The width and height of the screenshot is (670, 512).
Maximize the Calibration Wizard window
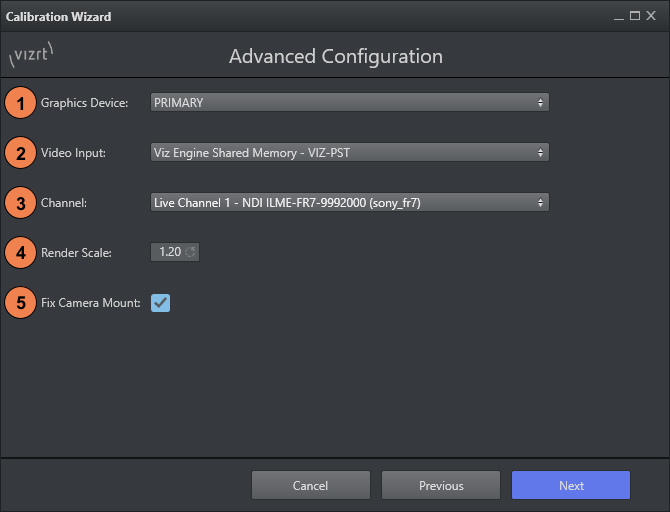[x=635, y=16]
